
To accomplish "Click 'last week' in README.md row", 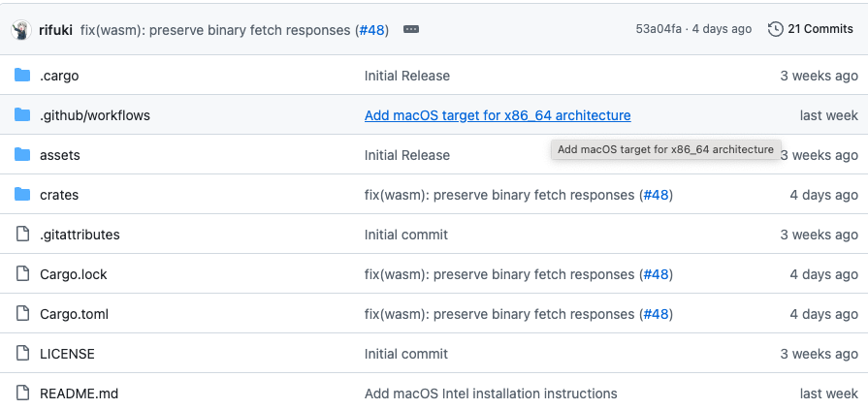I will 828,394.
